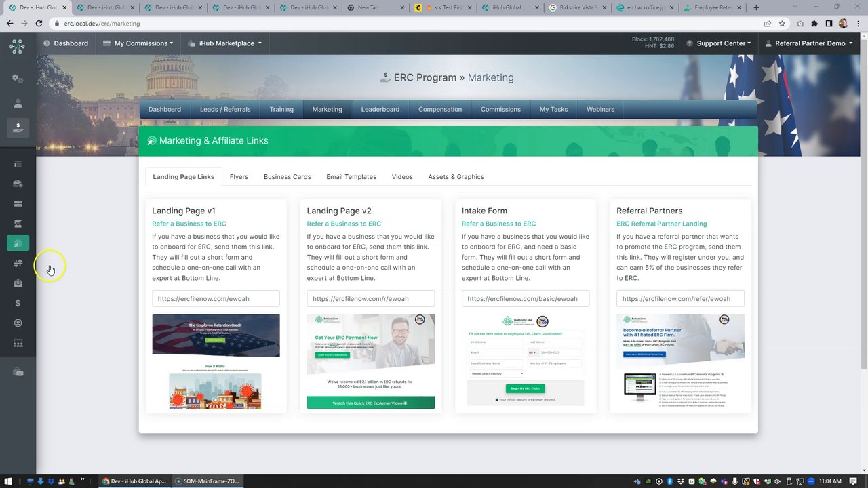The width and height of the screenshot is (868, 488).
Task: Open the Intake Form preview thumbnail
Action: (x=526, y=360)
